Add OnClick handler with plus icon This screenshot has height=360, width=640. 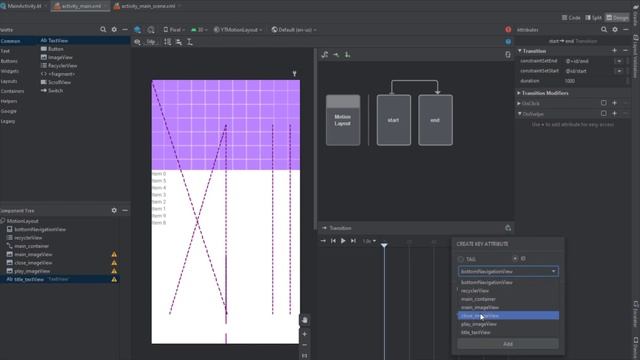pyautogui.click(x=614, y=103)
